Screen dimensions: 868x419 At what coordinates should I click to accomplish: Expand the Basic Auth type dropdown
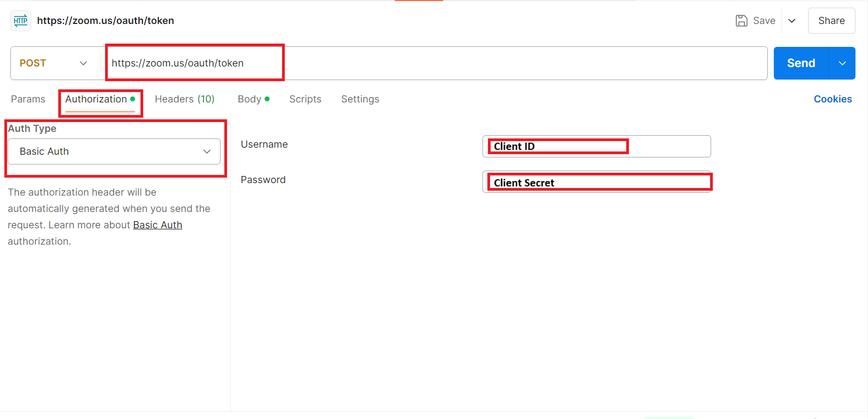[114, 151]
